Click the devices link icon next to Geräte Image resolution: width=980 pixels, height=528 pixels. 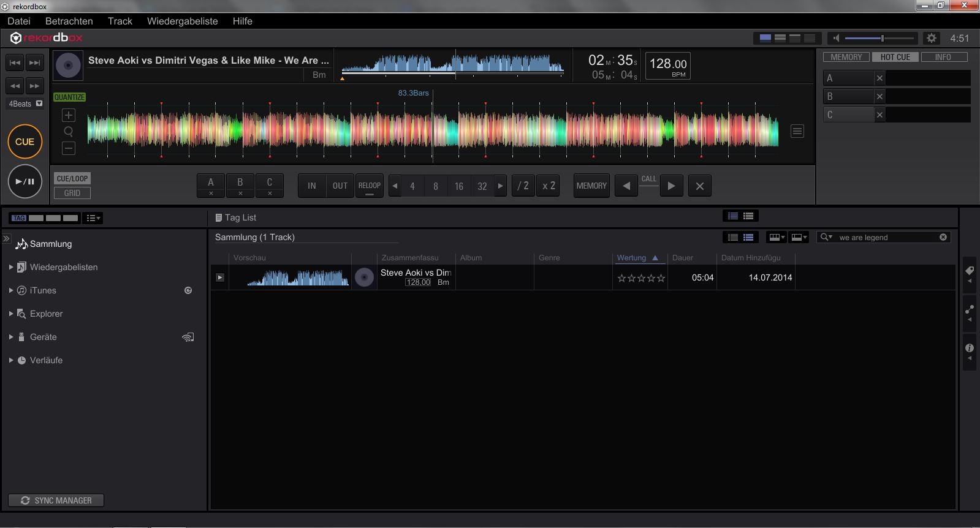pyautogui.click(x=188, y=337)
